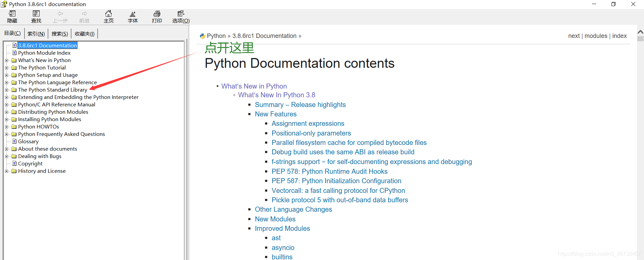Expand The Python Tutorial tree node
This screenshot has width=644, height=260.
[x=7, y=68]
